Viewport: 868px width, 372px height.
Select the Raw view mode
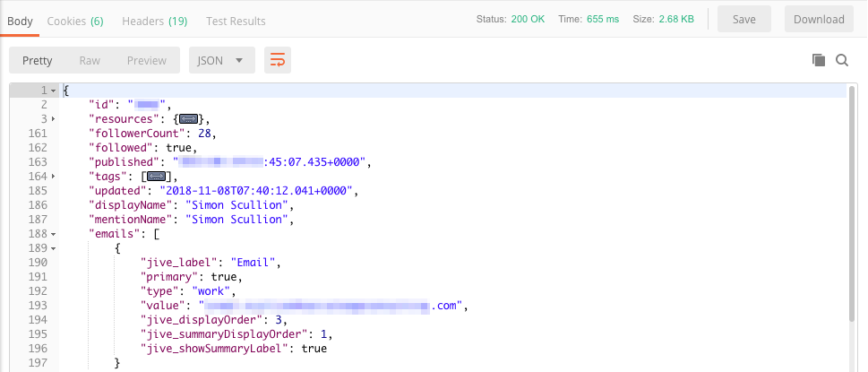click(90, 60)
